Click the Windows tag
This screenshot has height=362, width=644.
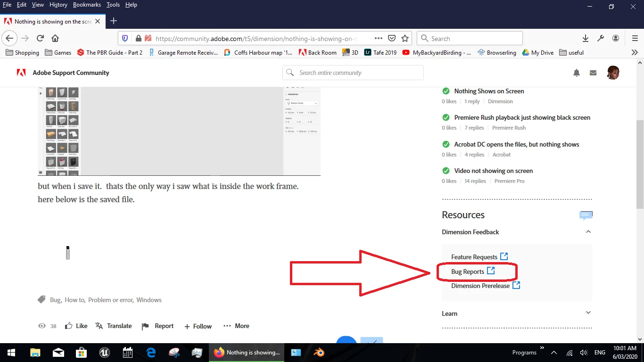(149, 300)
